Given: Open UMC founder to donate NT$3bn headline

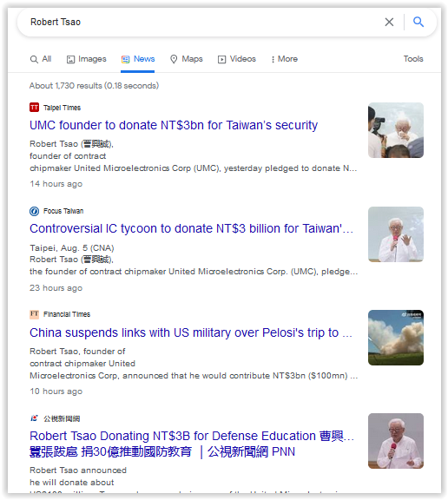Looking at the screenshot, I should [174, 125].
